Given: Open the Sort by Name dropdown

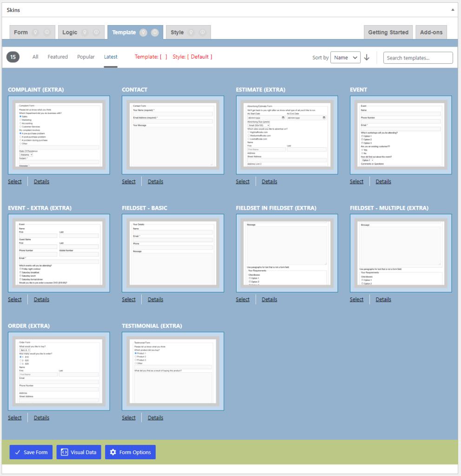Looking at the screenshot, I should point(345,57).
